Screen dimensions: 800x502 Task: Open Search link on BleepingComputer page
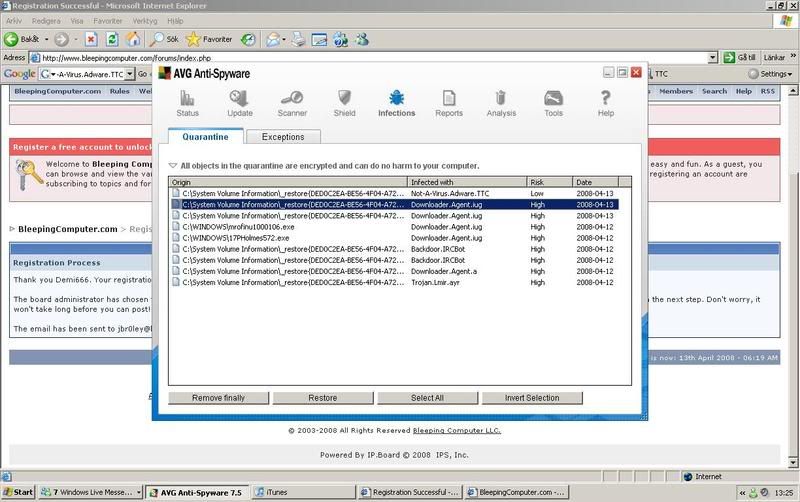click(x=714, y=91)
